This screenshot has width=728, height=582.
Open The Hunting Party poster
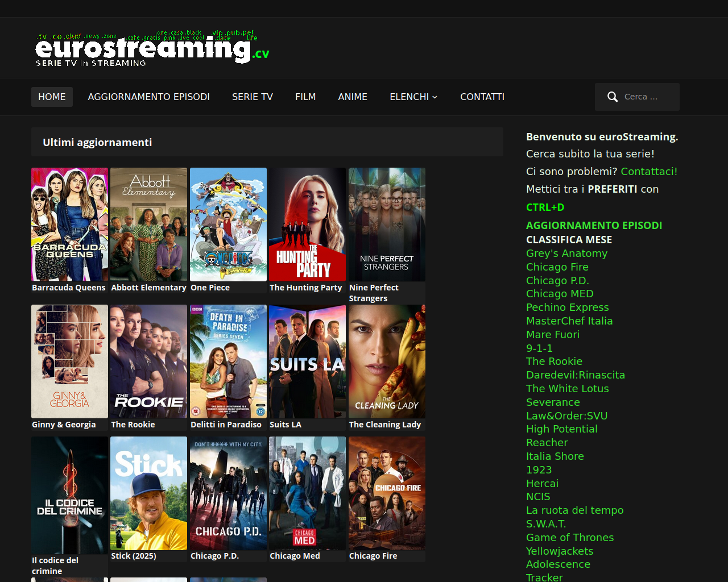307,225
